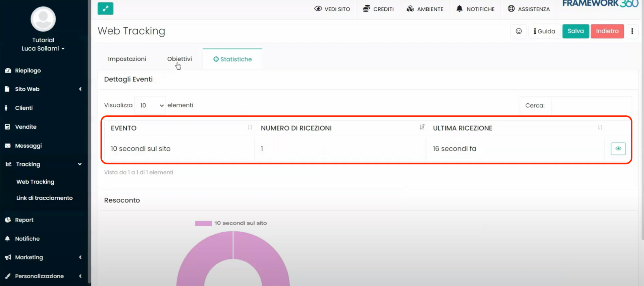Screen dimensions: 644x286
Task: Open the three-dot more options menu
Action: pyautogui.click(x=632, y=31)
